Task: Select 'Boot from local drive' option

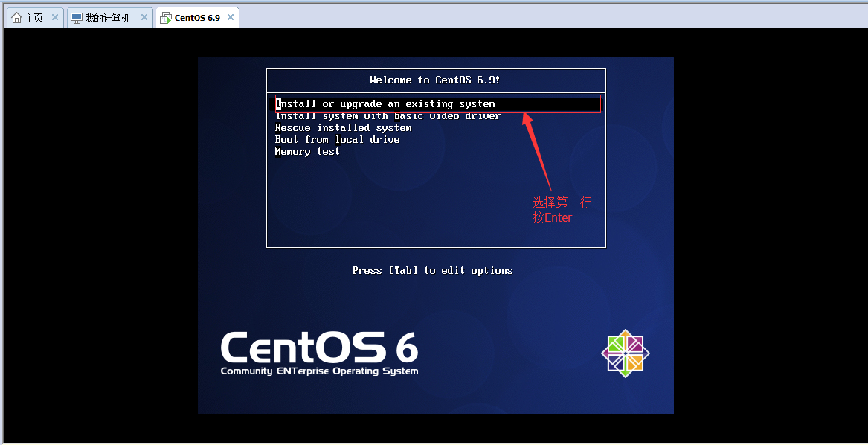Action: 337,140
